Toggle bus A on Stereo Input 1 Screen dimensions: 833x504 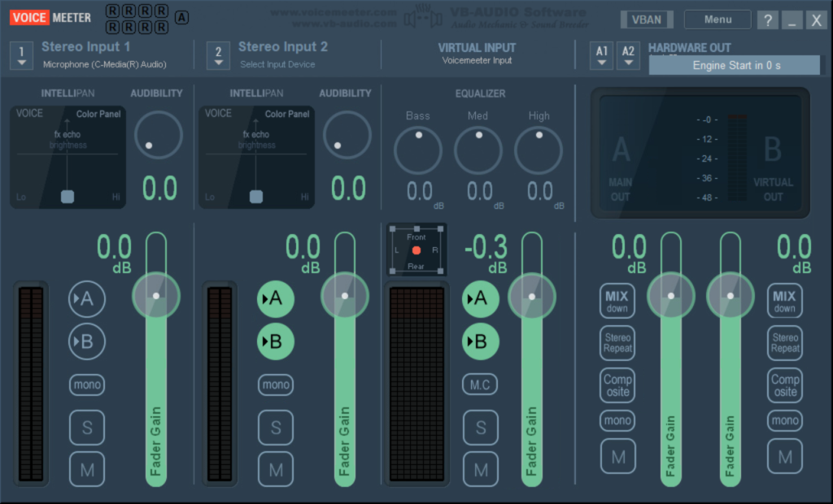(86, 299)
